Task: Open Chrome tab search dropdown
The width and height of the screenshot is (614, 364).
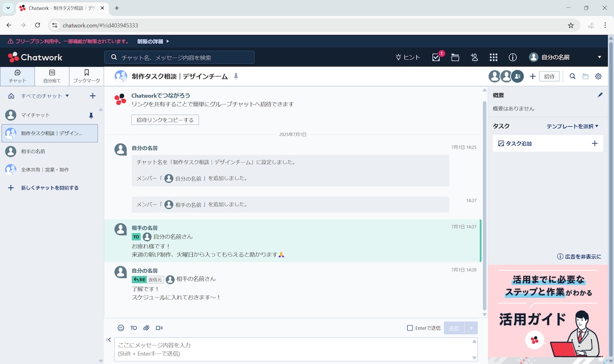Action: pos(8,8)
